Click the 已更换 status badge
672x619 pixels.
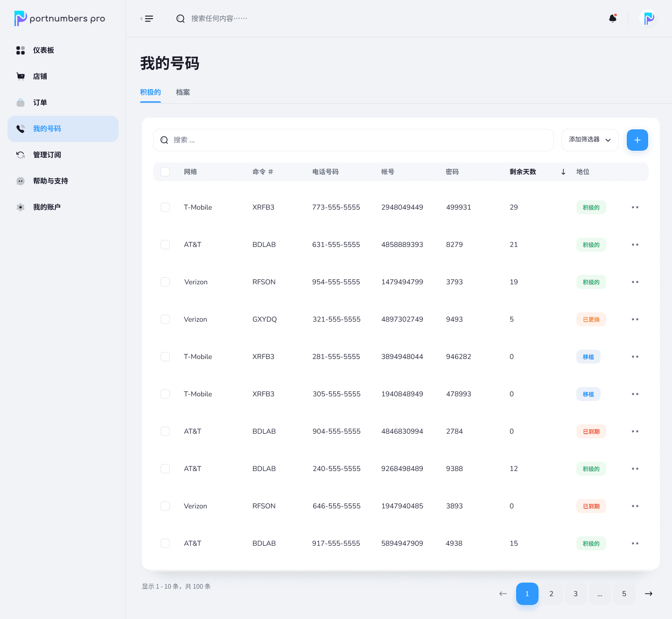591,319
